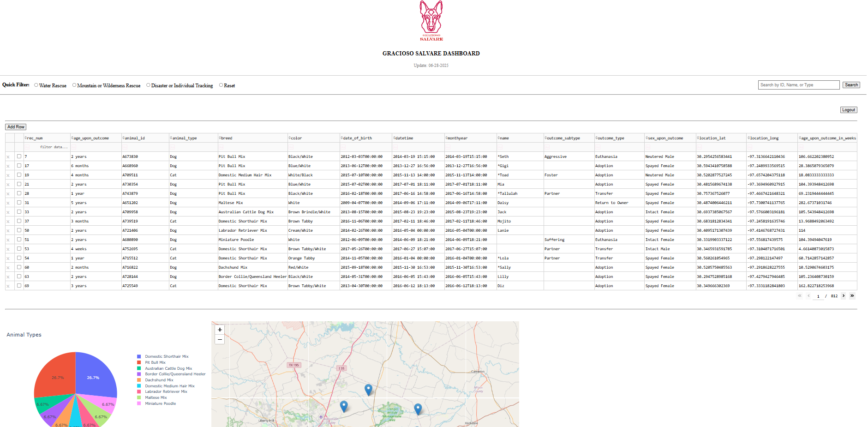Jump to last table page arrow
The width and height of the screenshot is (868, 427).
(x=852, y=296)
